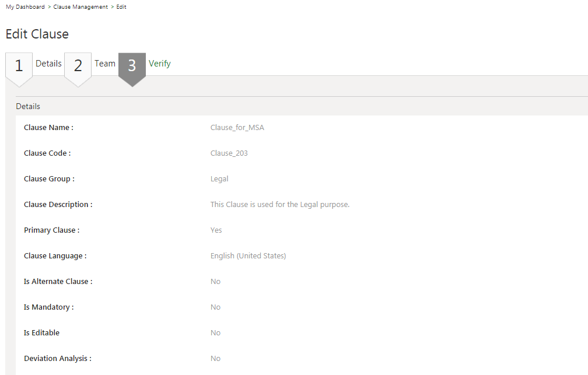The width and height of the screenshot is (588, 375).
Task: Go to My Dashboard breadcrumb
Action: tap(25, 7)
